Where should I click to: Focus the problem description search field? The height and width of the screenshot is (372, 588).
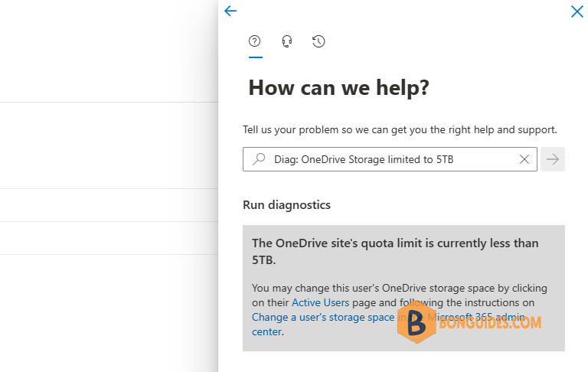coord(390,159)
